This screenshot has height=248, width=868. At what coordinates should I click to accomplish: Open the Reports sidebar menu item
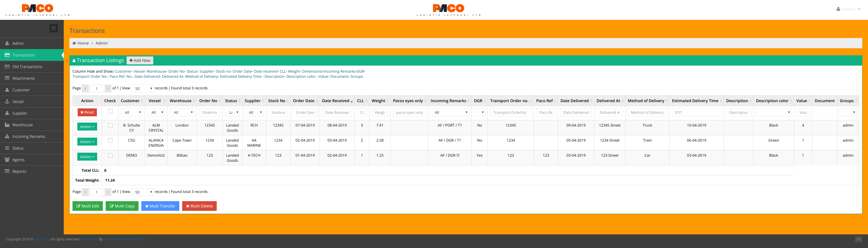point(19,171)
